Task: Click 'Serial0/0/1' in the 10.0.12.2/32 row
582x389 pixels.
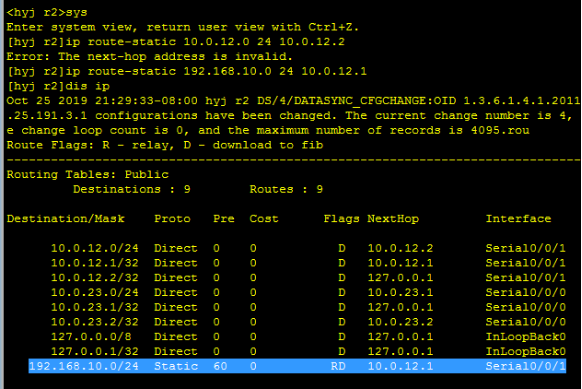Action: coord(526,278)
